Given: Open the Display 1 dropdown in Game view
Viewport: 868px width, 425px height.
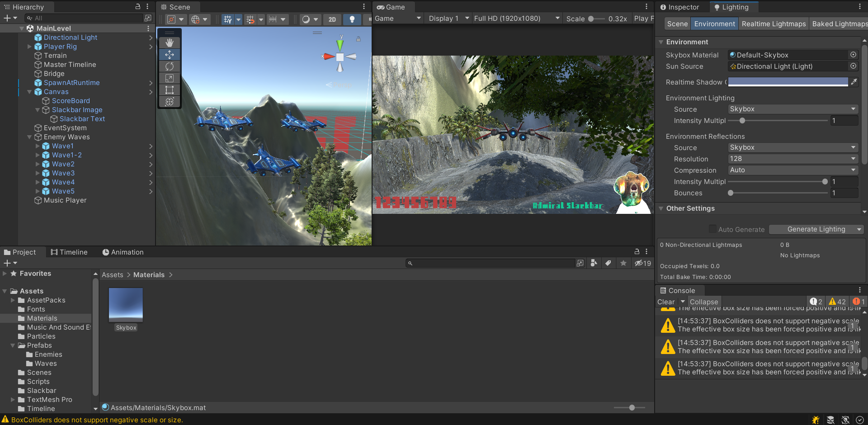Looking at the screenshot, I should (448, 19).
